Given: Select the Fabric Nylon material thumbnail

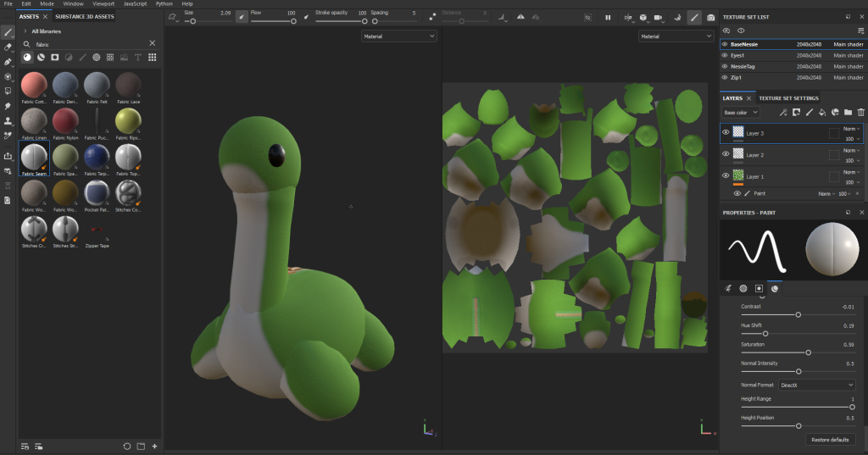Looking at the screenshot, I should pyautogui.click(x=65, y=121).
